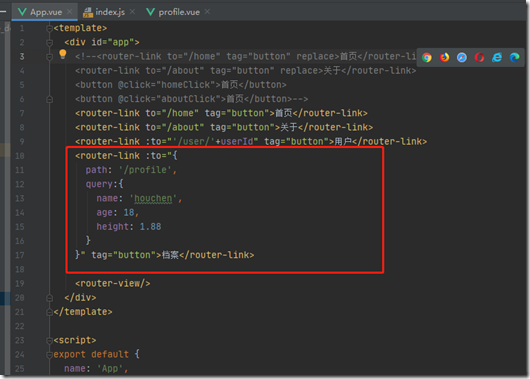Image resolution: width=530 pixels, height=379 pixels.
Task: Open preview in Firefox browser icon
Action: pos(444,57)
